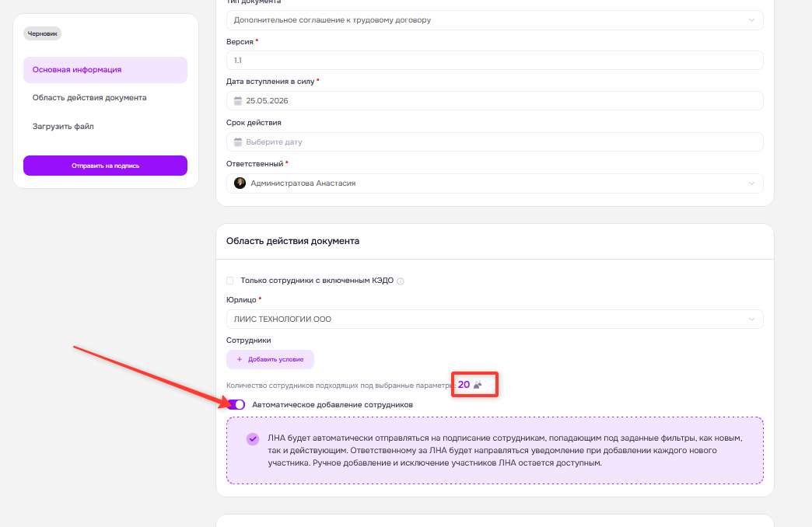This screenshot has height=527, width=812.
Task: Click the info icon next to КЭДО checkbox
Action: (401, 281)
